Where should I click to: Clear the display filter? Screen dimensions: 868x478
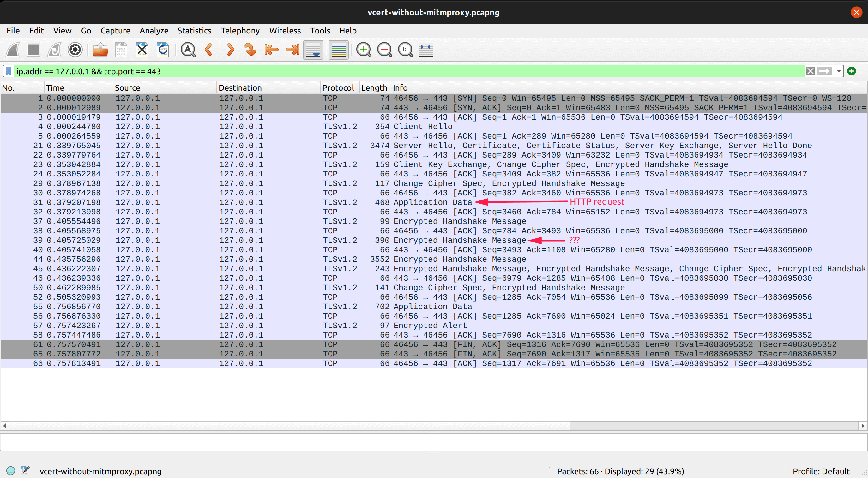(811, 71)
